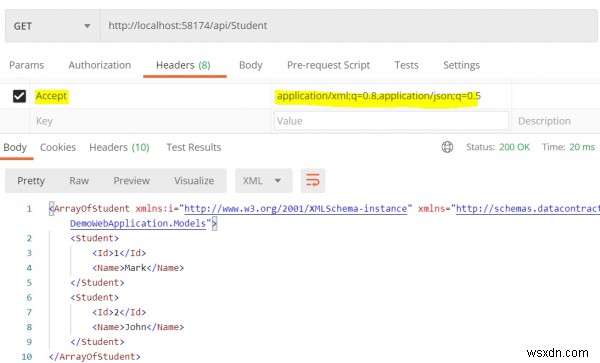Toggle the wrap lines icon
The image size is (600, 363).
(313, 181)
